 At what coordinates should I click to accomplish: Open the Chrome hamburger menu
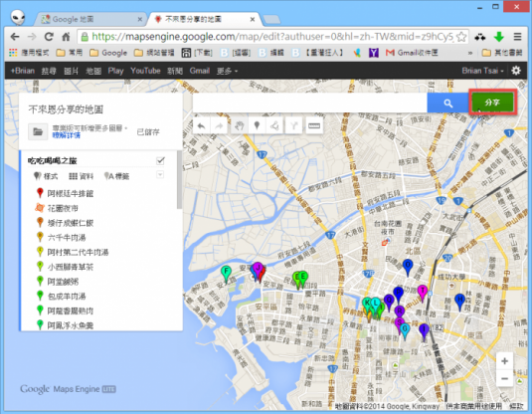(517, 37)
